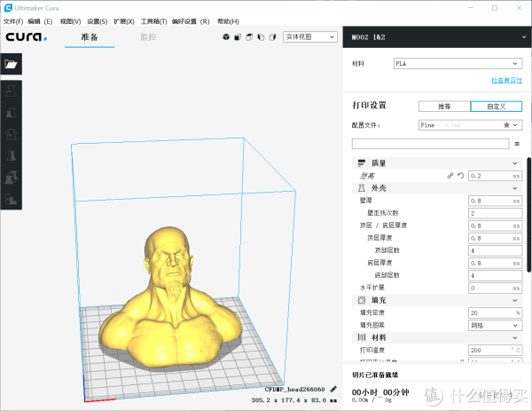The height and width of the screenshot is (411, 532).
Task: Click the 填充密度 value field 20
Action: [x=495, y=312]
